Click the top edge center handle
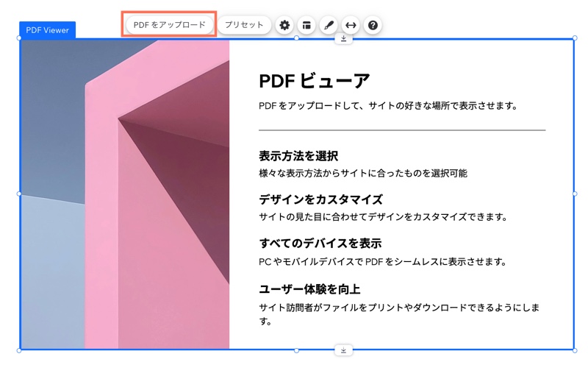The image size is (588, 365). tap(297, 38)
